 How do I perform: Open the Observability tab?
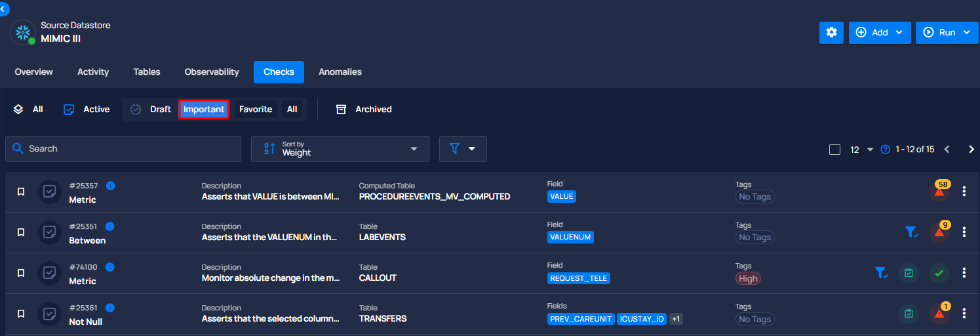tap(212, 72)
